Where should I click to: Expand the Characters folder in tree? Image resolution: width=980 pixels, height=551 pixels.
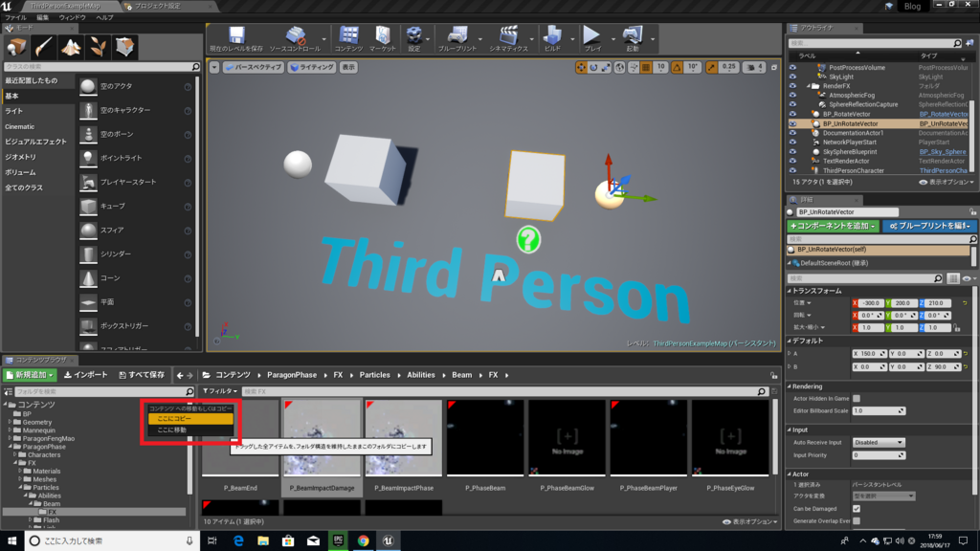[x=15, y=454]
